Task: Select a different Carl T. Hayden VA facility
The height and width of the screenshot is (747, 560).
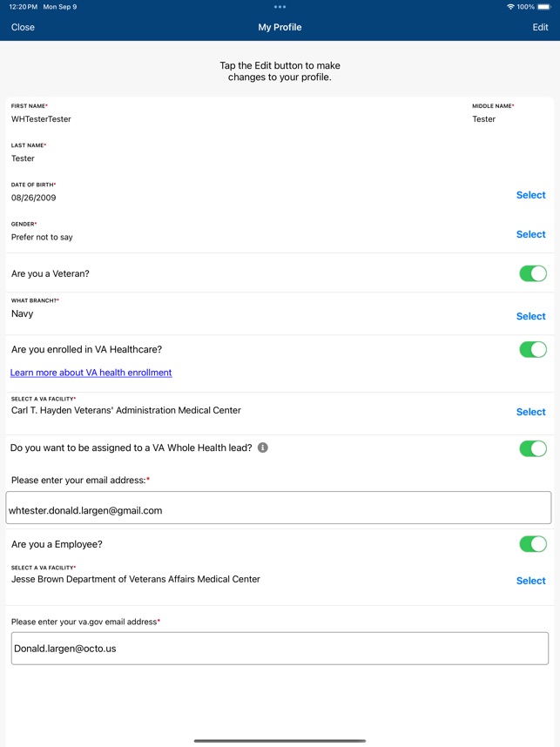Action: point(530,411)
